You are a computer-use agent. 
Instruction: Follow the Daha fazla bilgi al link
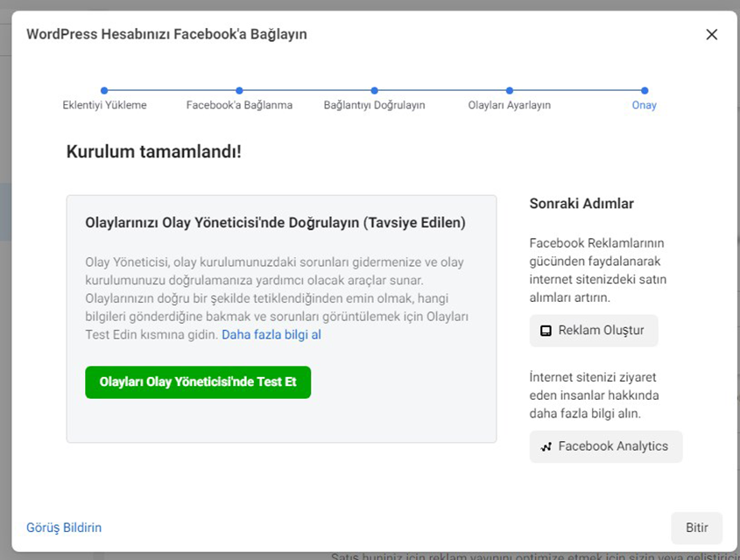pos(271,334)
